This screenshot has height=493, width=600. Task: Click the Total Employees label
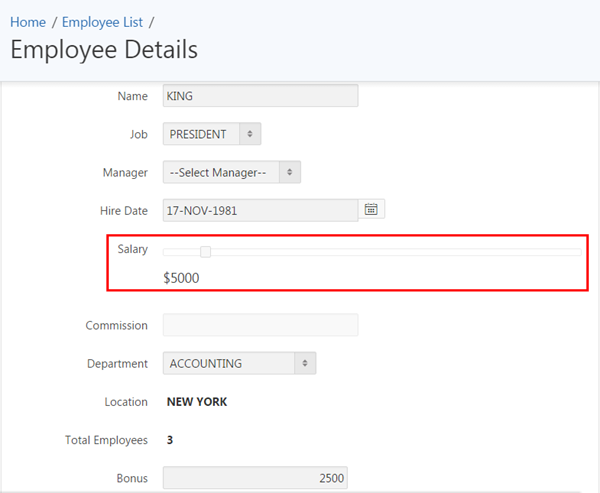pos(106,440)
